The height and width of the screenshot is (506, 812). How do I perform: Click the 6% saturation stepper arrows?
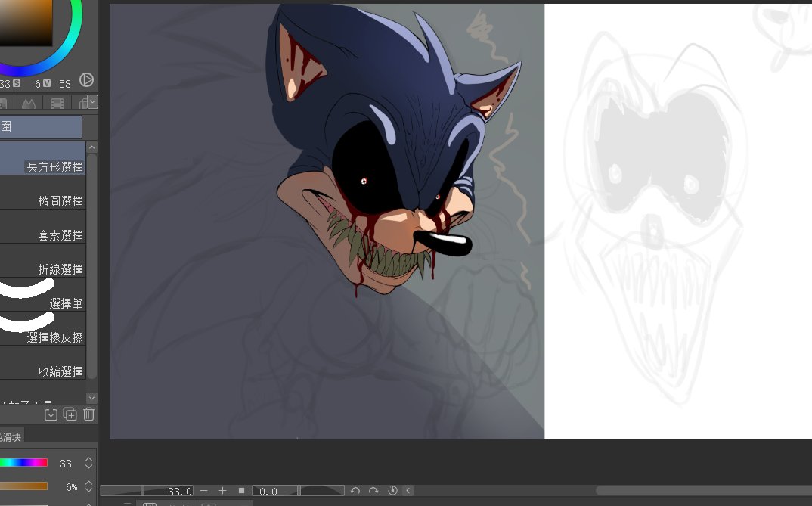(x=89, y=487)
